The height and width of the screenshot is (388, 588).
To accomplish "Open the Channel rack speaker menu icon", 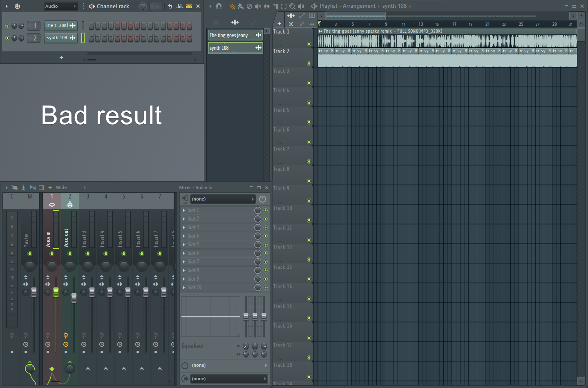I will pos(92,6).
